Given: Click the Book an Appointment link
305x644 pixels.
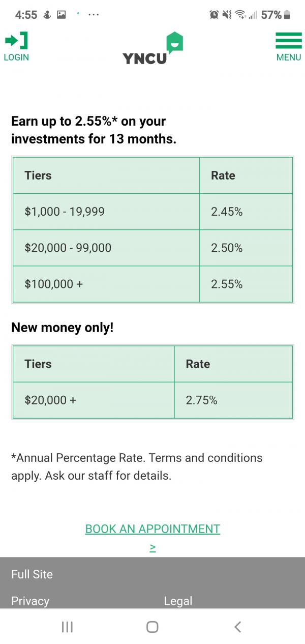Looking at the screenshot, I should tap(152, 529).
